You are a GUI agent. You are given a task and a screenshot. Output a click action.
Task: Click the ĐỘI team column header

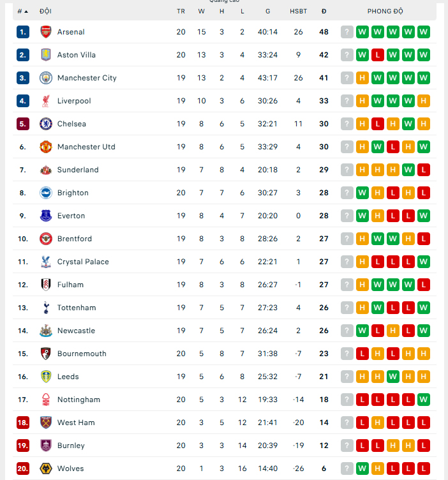46,11
